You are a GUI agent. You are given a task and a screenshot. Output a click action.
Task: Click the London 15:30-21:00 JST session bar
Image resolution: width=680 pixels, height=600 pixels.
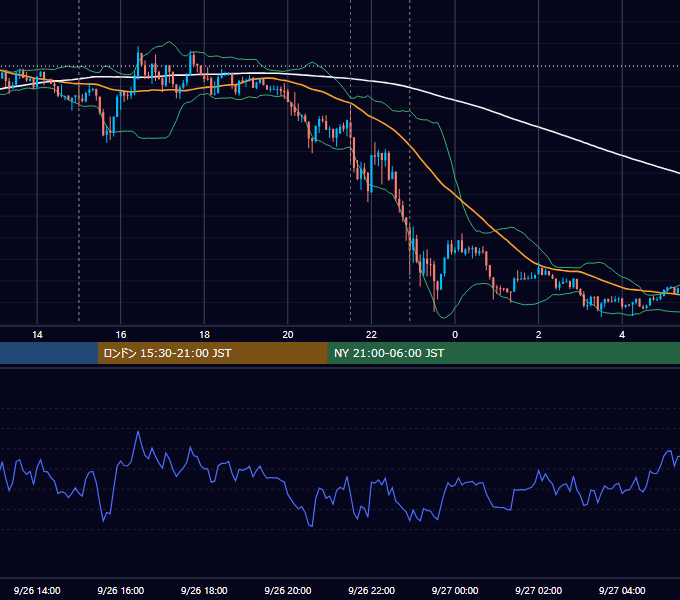pyautogui.click(x=212, y=353)
